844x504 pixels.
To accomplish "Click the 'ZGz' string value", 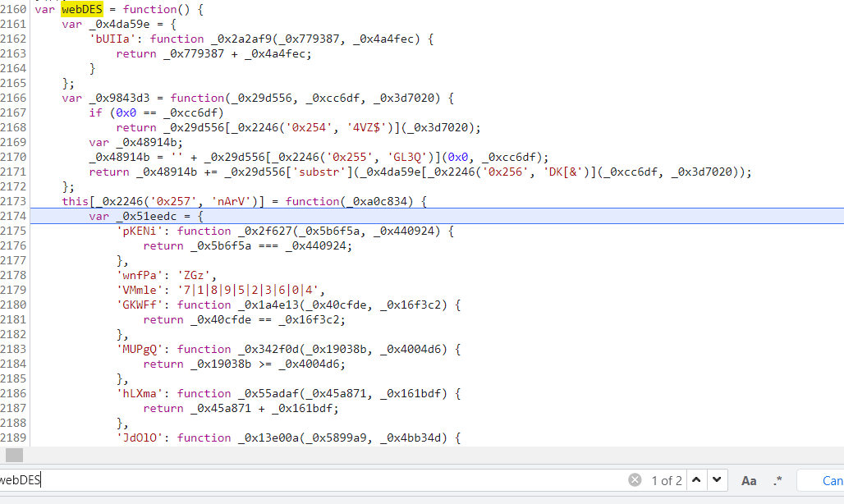I will (194, 276).
